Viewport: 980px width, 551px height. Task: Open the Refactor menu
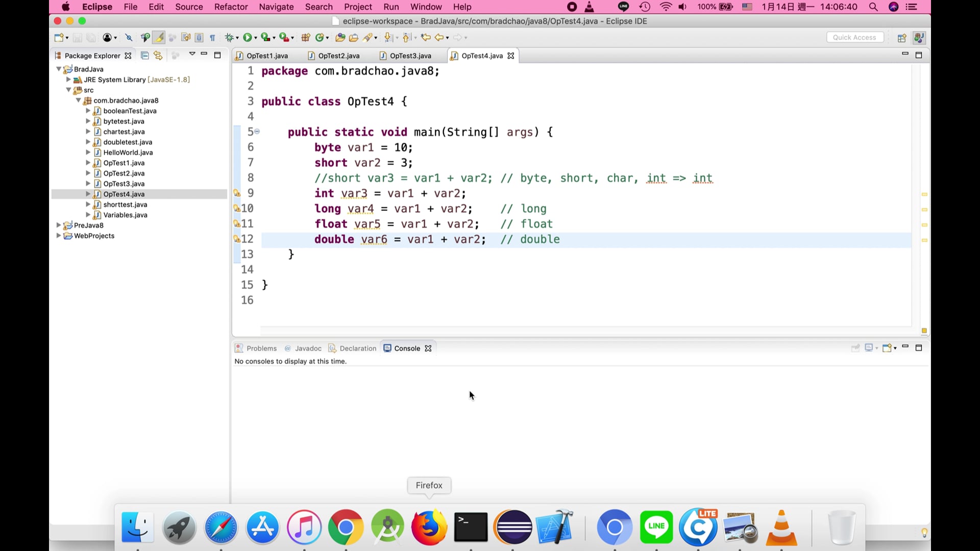tap(231, 7)
